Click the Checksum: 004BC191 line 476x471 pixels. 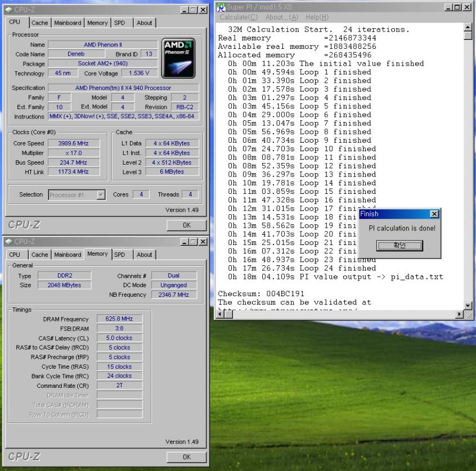[x=261, y=294]
